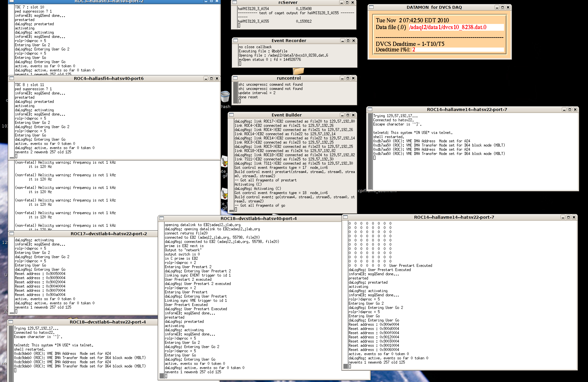The image size is (588, 382).
Task: Open window menu of Event Builder window
Action: (x=231, y=115)
